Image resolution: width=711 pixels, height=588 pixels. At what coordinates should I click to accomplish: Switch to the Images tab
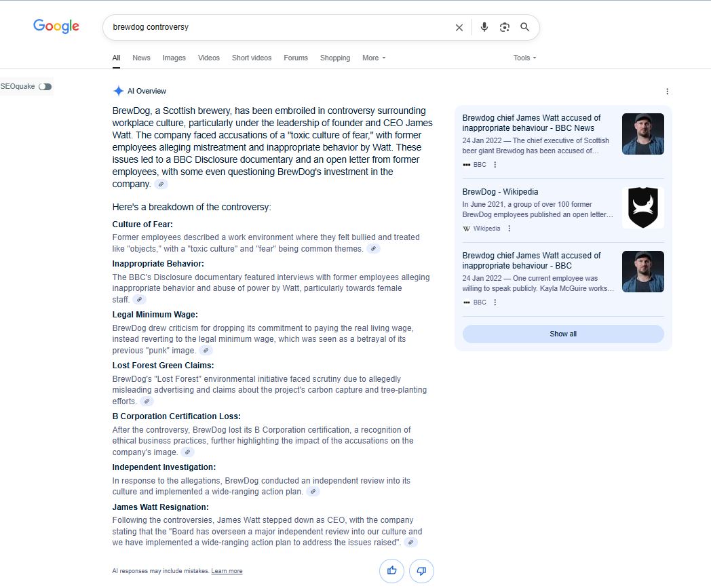click(x=174, y=58)
